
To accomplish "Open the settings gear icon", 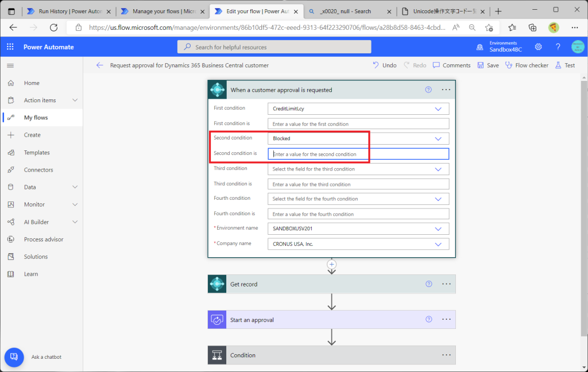I will (538, 47).
